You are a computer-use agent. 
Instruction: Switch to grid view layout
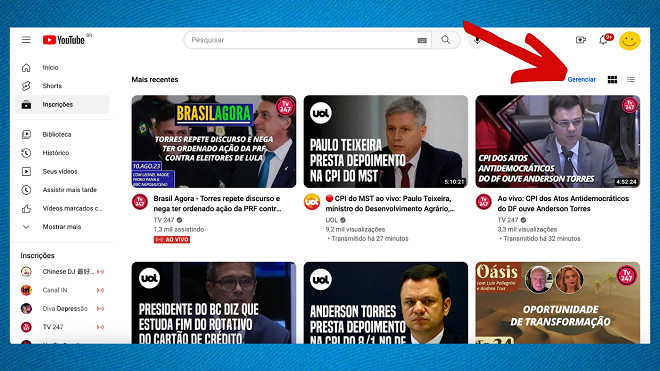(612, 80)
